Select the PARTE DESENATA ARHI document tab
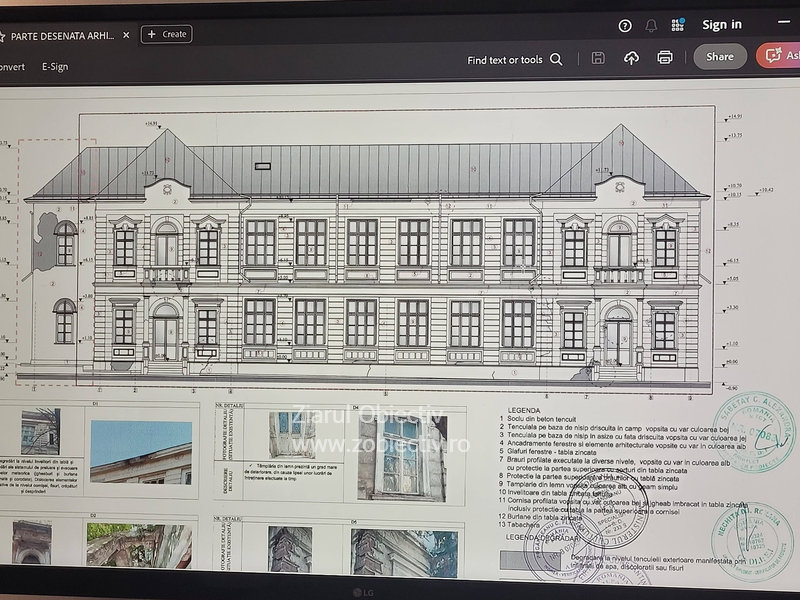 click(60, 35)
